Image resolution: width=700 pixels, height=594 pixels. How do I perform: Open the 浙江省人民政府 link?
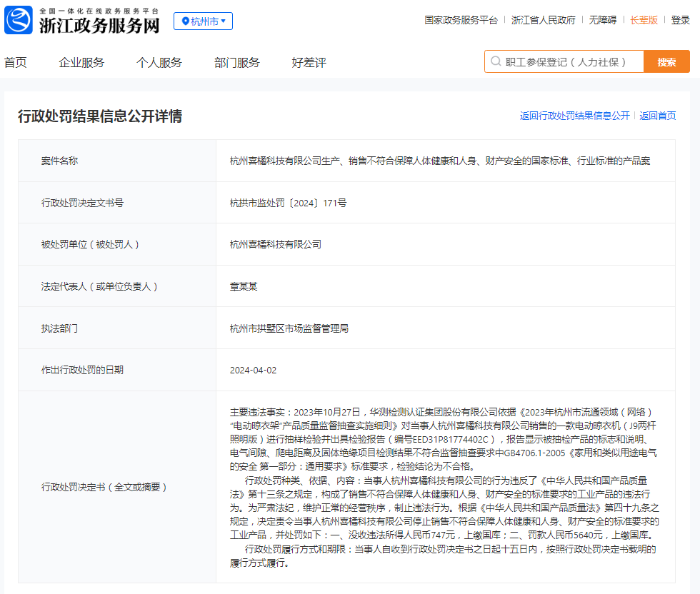544,20
